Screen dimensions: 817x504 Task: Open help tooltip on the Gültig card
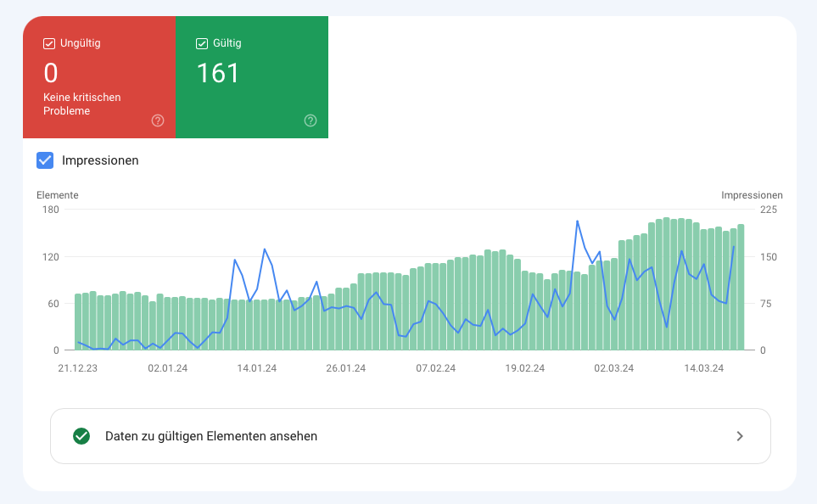click(310, 120)
